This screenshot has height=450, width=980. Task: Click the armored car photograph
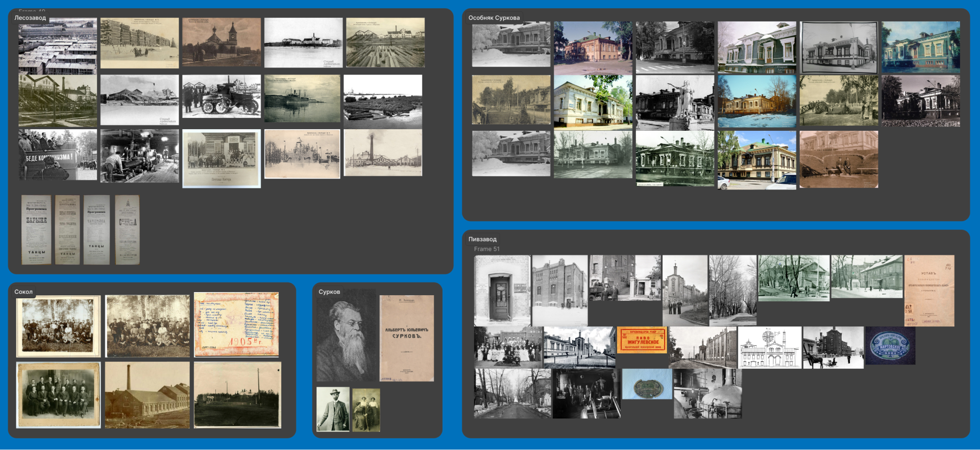pos(222,97)
